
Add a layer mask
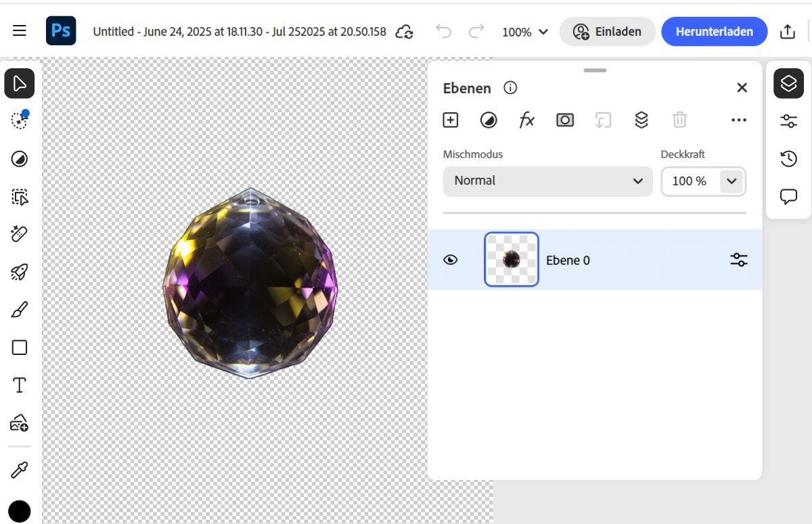click(565, 120)
